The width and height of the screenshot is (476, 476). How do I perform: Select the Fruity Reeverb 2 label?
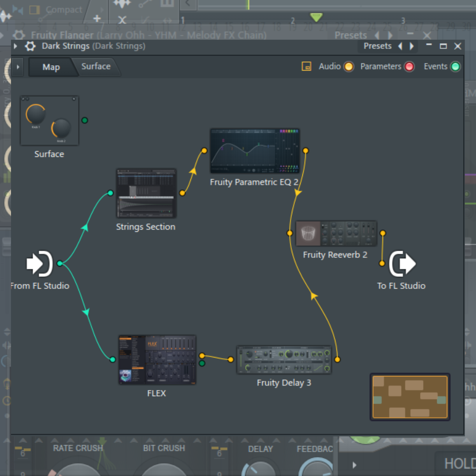[335, 255]
